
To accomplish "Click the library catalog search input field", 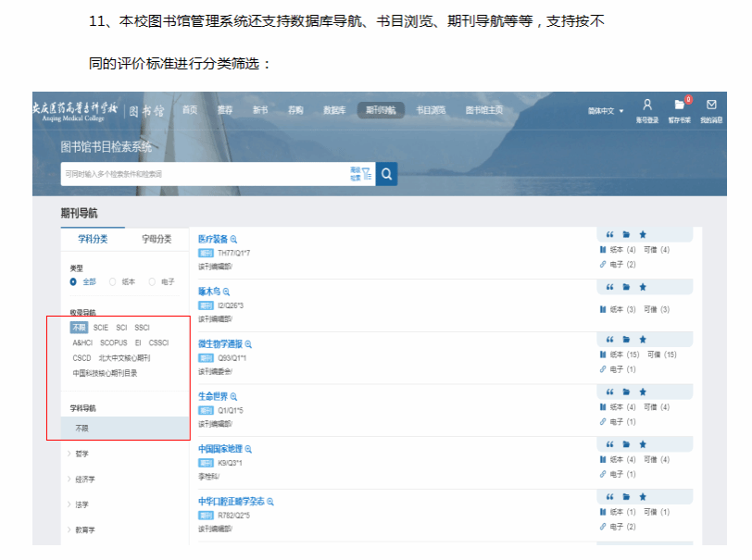I will click(x=204, y=173).
